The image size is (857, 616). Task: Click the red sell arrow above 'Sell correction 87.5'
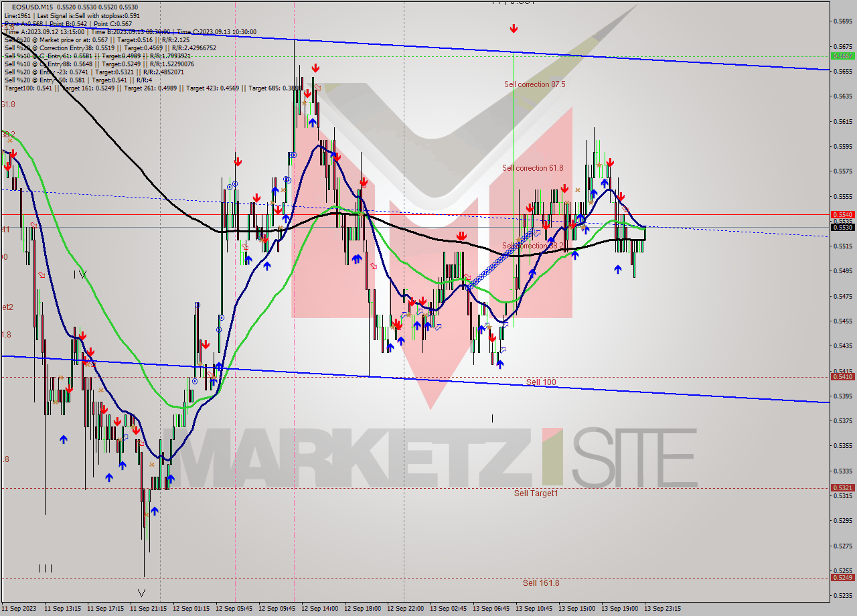click(514, 29)
